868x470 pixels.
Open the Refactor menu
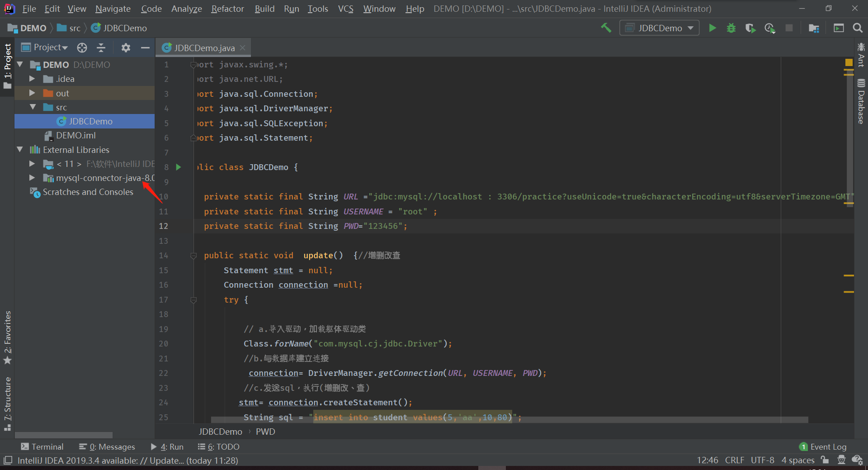(227, 9)
